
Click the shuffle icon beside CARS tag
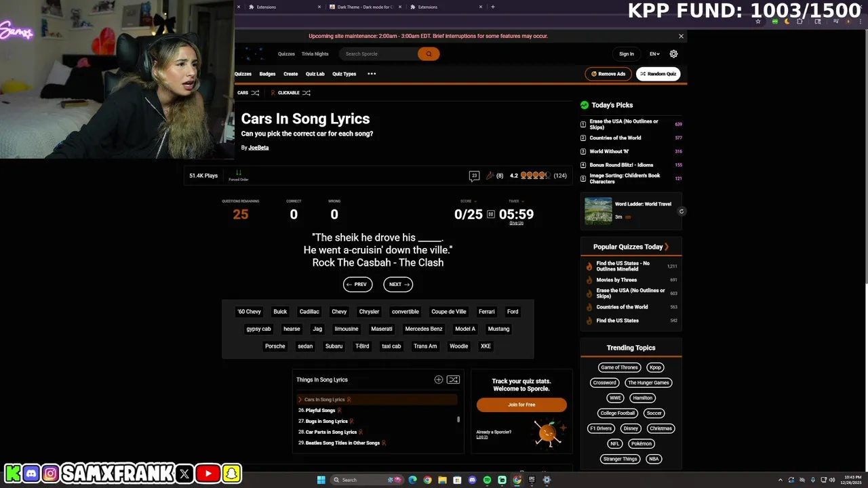point(255,93)
